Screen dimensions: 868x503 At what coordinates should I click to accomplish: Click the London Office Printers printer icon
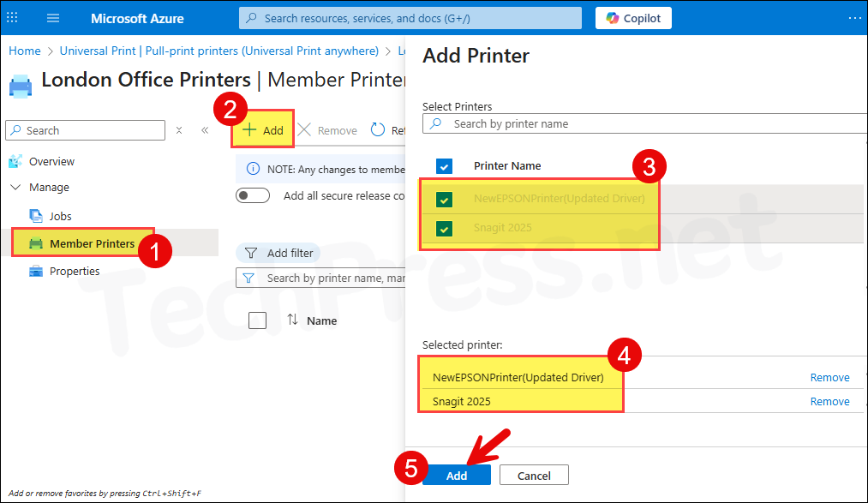point(21,87)
